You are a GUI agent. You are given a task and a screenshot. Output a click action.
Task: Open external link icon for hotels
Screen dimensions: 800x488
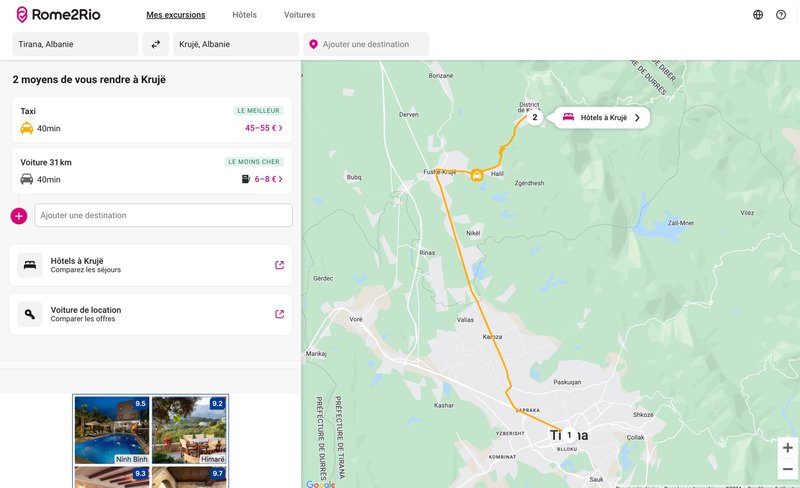[x=280, y=265]
